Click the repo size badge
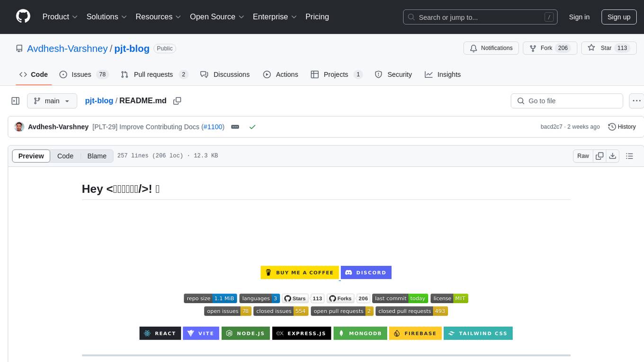The height and width of the screenshot is (362, 644). pos(211,299)
